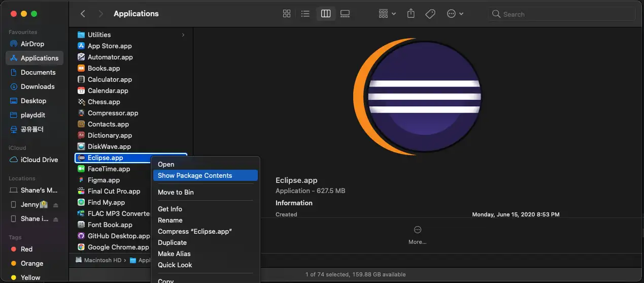Select the Red tag

coord(35,249)
